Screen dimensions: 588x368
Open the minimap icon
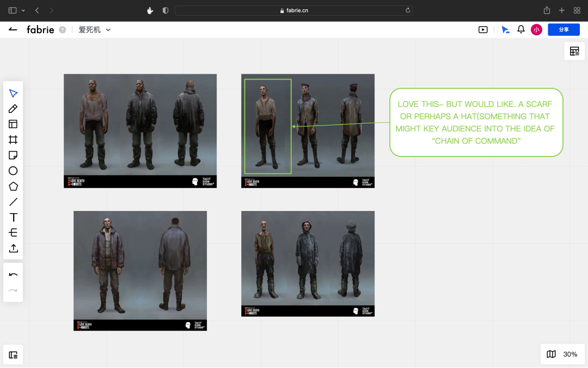(x=551, y=354)
